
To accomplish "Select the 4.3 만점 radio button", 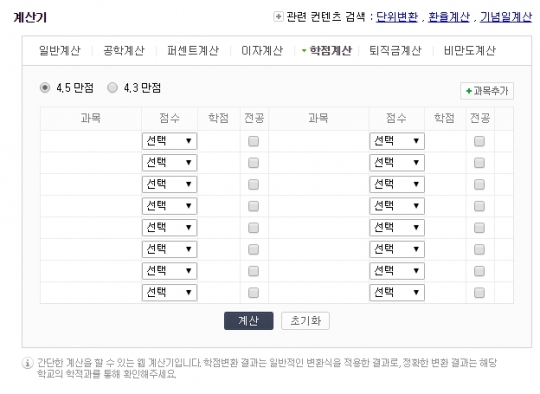I will (112, 88).
